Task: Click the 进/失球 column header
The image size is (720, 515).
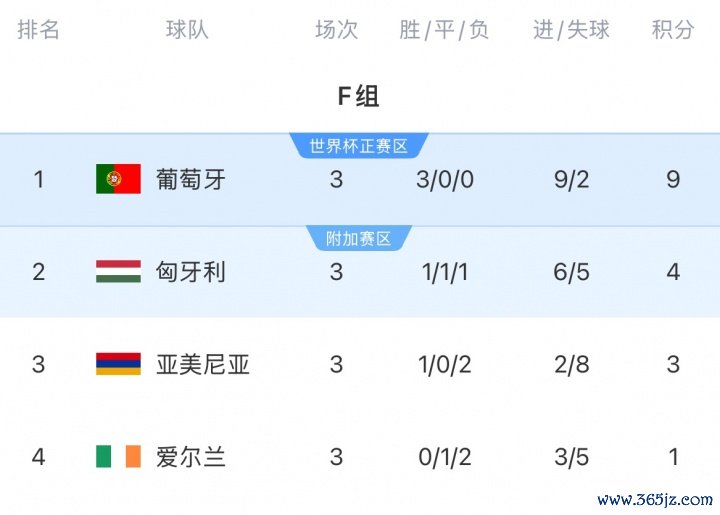Action: (x=571, y=30)
